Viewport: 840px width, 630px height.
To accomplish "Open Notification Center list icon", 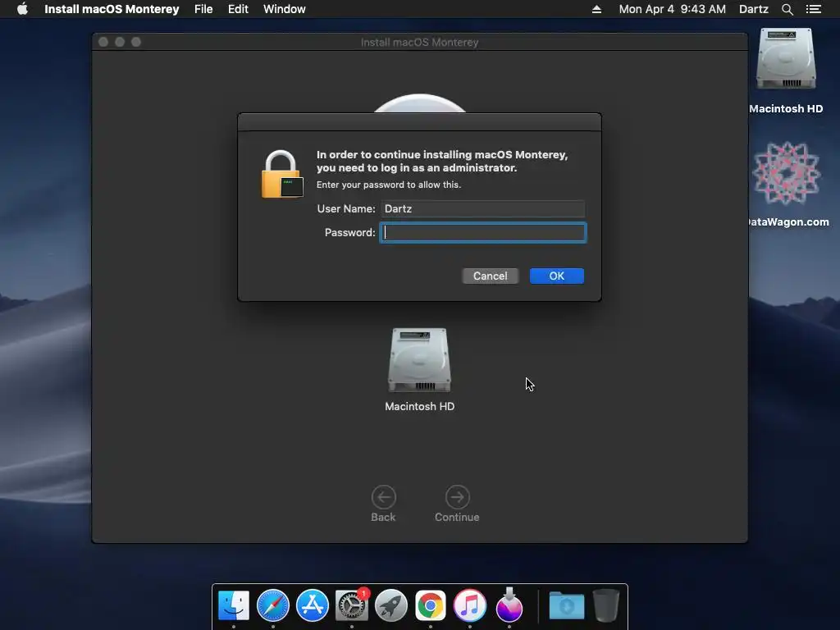I will pos(813,9).
